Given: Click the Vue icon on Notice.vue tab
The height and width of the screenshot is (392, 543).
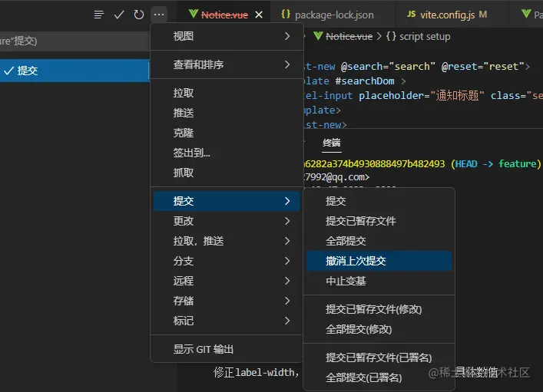Looking at the screenshot, I should 194,14.
